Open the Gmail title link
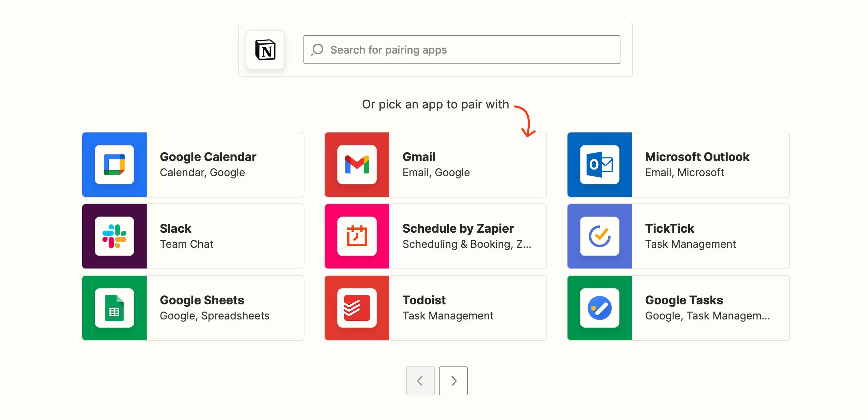The image size is (868, 420). click(x=419, y=157)
